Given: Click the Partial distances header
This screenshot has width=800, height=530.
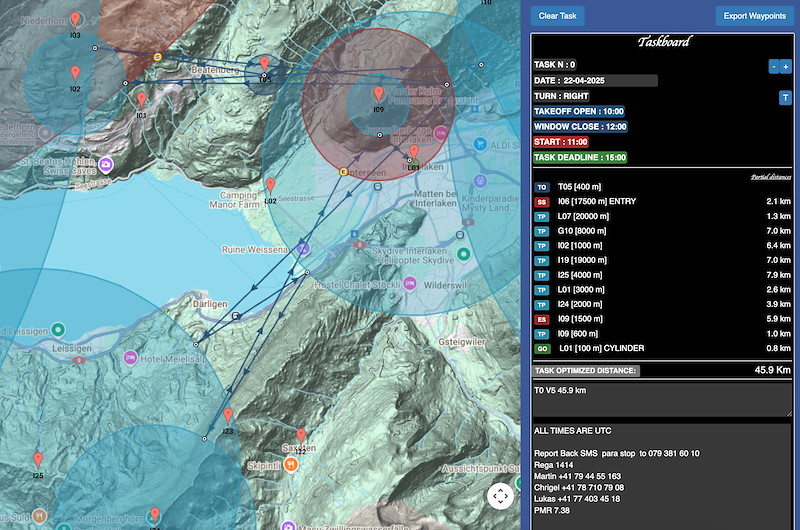Looking at the screenshot, I should tap(771, 177).
